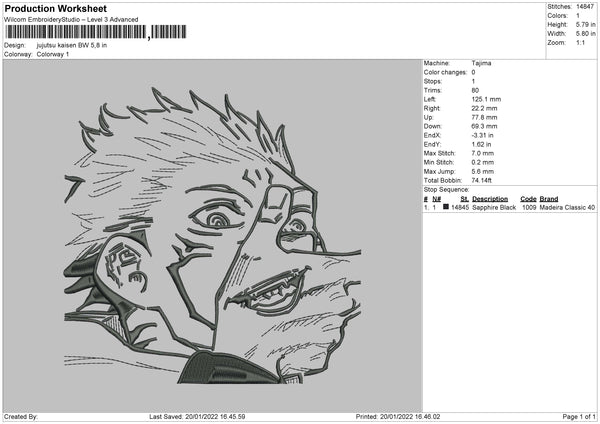Click the Zoom 1:1 value

pyautogui.click(x=580, y=42)
